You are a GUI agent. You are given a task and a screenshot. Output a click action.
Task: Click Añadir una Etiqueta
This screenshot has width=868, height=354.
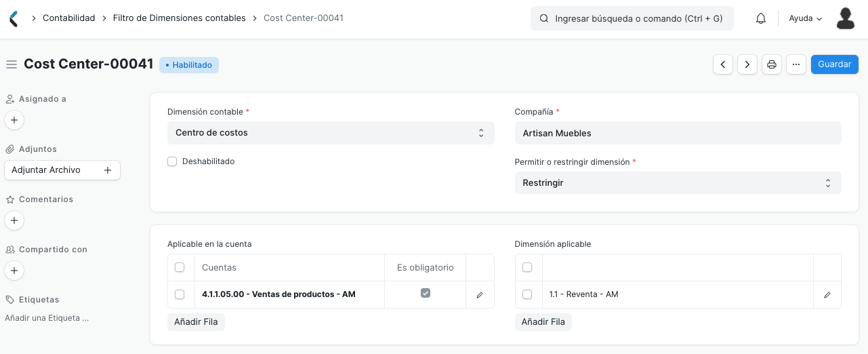pos(47,317)
